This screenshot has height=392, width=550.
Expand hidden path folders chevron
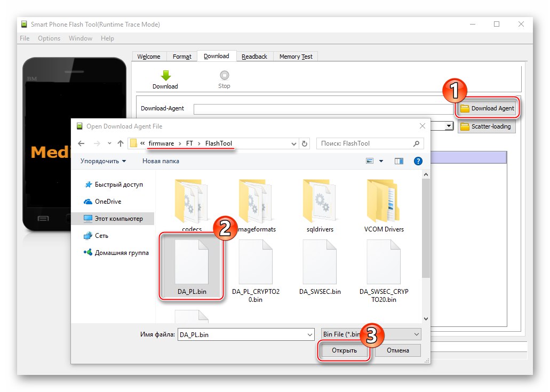coord(142,143)
